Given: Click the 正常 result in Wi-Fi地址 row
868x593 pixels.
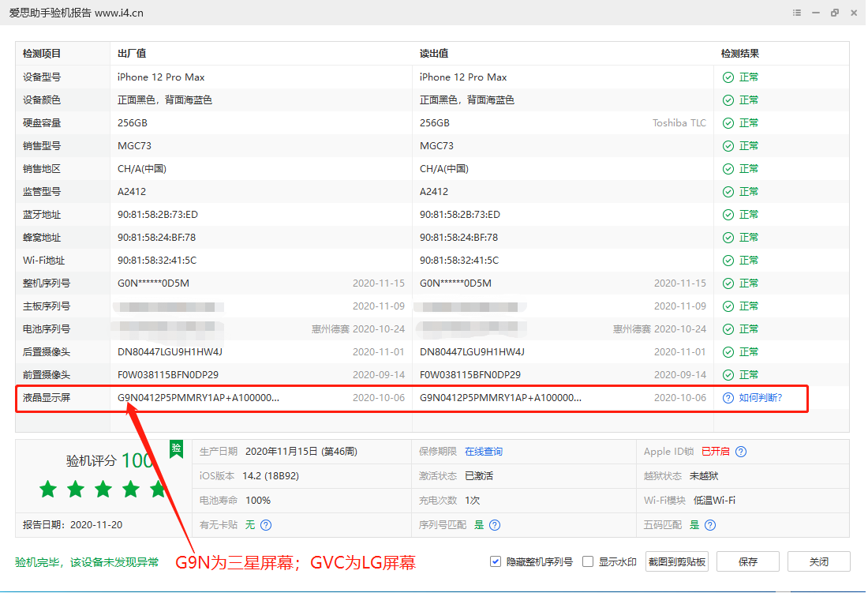Looking at the screenshot, I should coord(749,261).
